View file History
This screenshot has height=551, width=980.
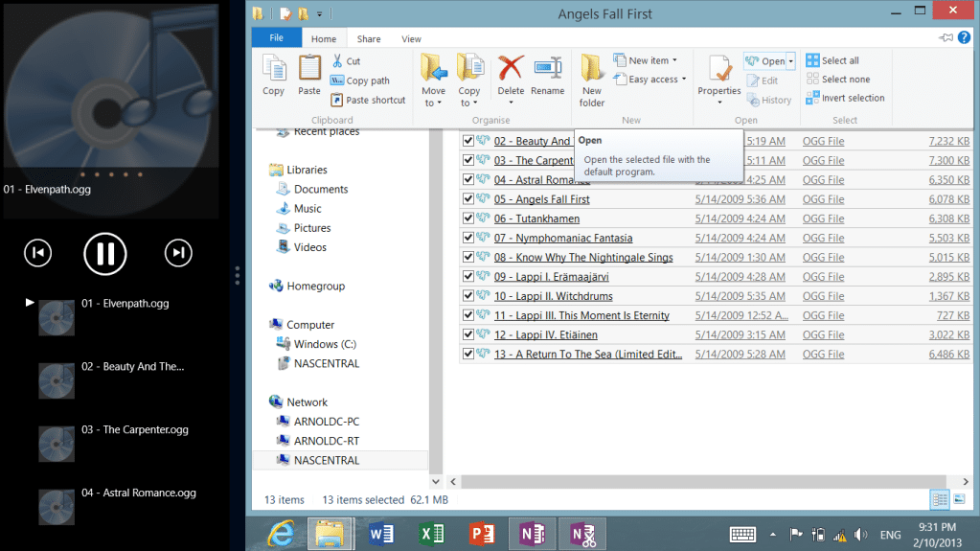click(x=769, y=100)
